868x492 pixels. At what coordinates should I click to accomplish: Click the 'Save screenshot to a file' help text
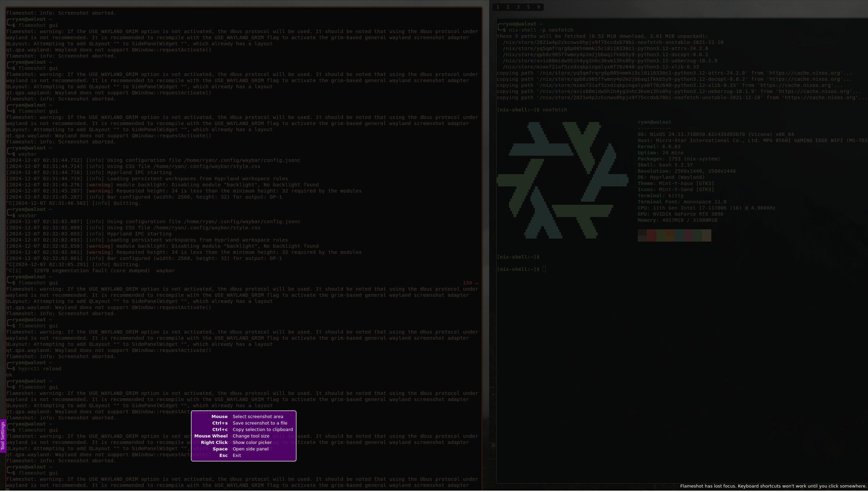click(x=260, y=424)
